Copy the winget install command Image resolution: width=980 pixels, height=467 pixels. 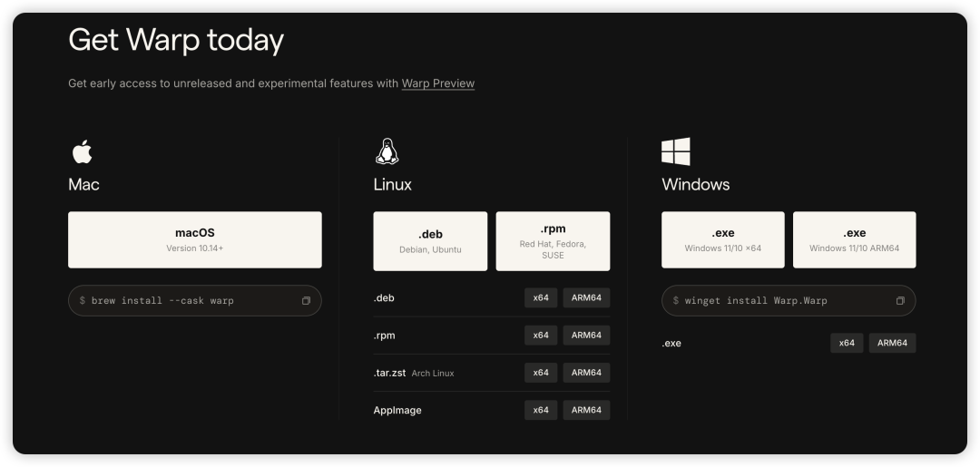point(900,301)
